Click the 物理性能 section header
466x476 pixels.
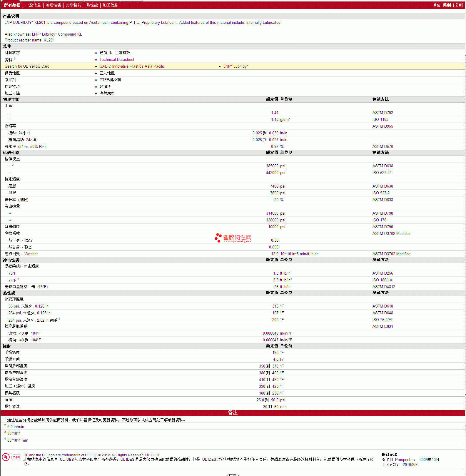pyautogui.click(x=11, y=100)
